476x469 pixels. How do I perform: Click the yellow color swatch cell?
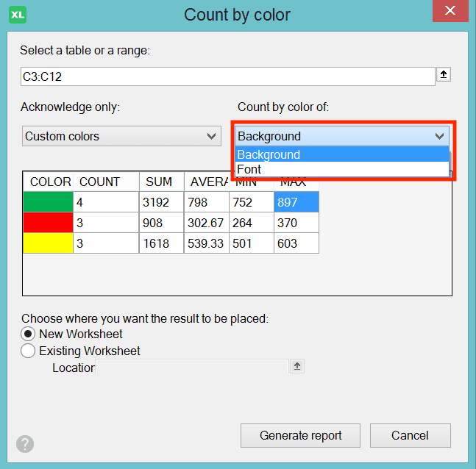[x=48, y=243]
